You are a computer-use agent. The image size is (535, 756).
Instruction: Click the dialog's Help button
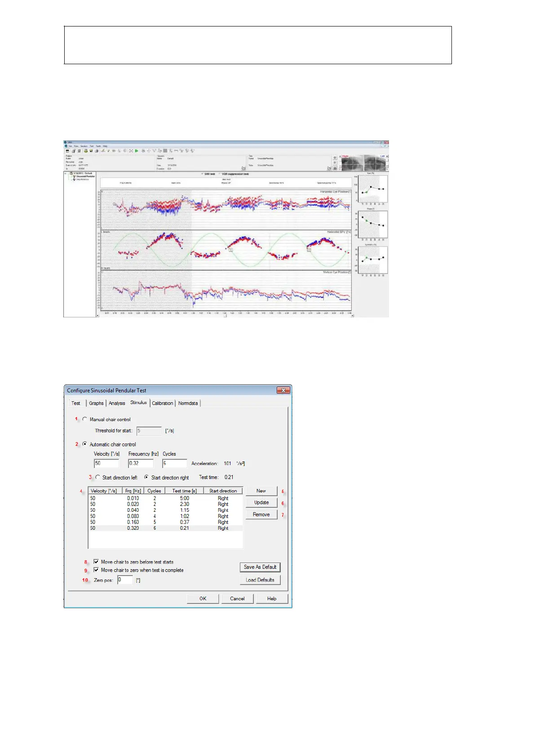(x=272, y=598)
